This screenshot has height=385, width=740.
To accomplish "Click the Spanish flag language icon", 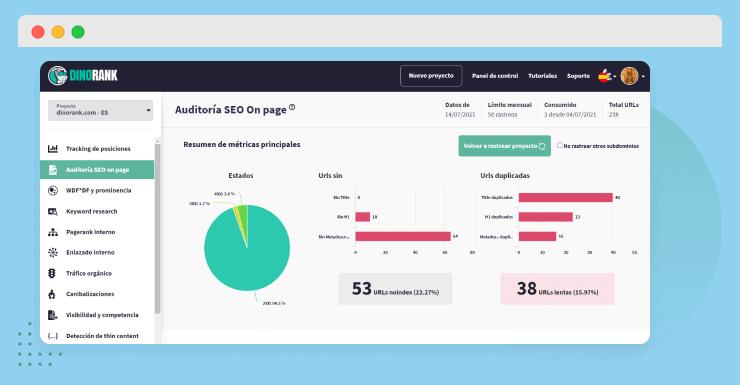I will tap(605, 75).
